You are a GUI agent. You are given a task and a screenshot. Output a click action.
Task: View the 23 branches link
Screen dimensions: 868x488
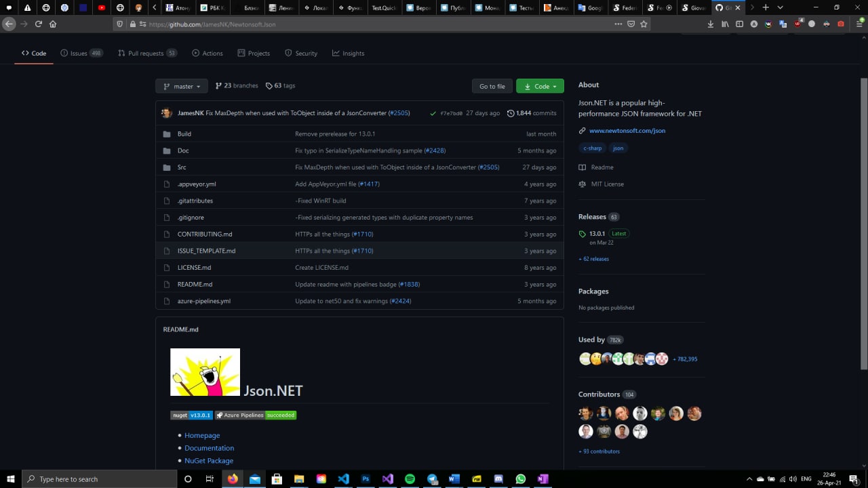[237, 85]
